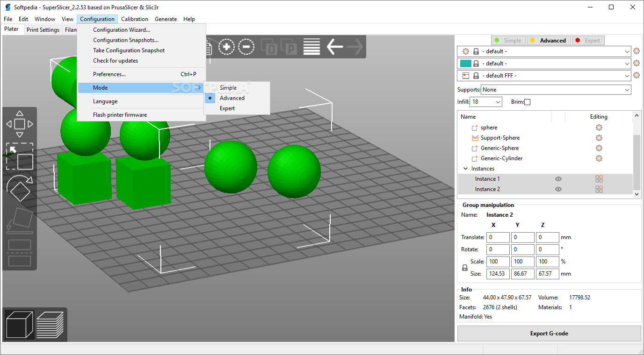Select the Rotate gizmo tool

[19, 189]
